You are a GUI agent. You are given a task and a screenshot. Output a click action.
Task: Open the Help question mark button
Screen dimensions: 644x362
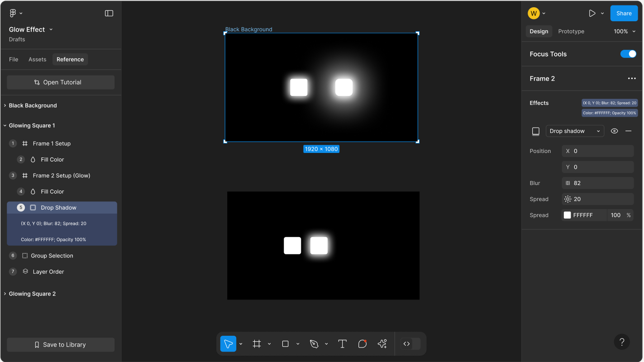tap(622, 342)
